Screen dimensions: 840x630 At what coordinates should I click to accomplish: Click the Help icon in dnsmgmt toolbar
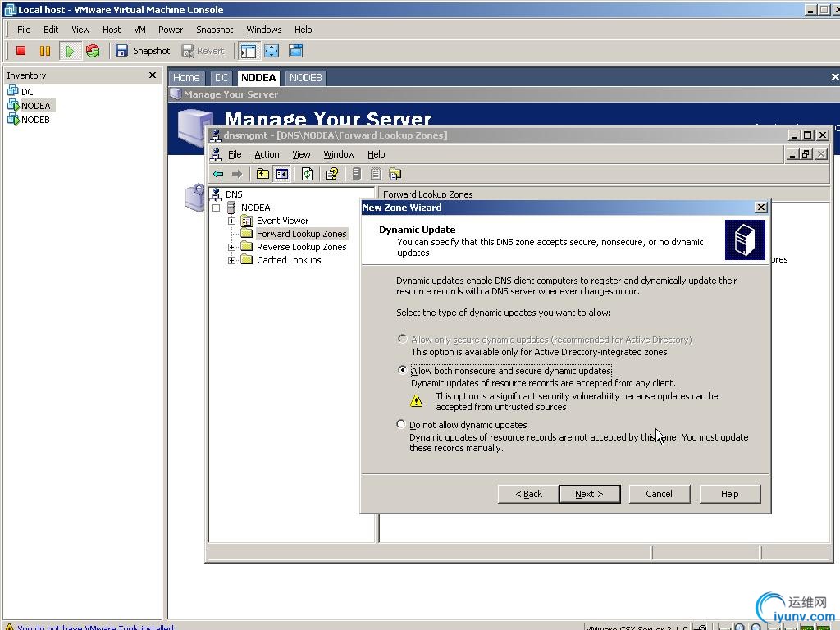click(331, 174)
